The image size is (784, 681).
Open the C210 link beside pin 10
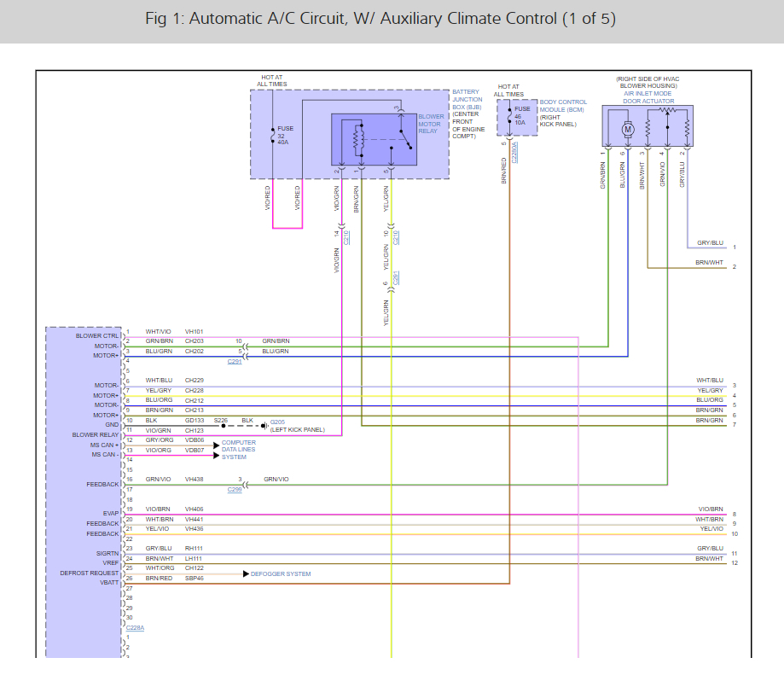pyautogui.click(x=396, y=237)
